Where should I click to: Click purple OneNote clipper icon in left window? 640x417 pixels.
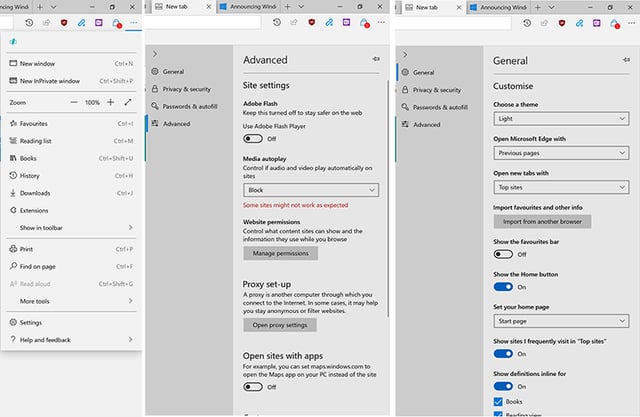pyautogui.click(x=99, y=23)
